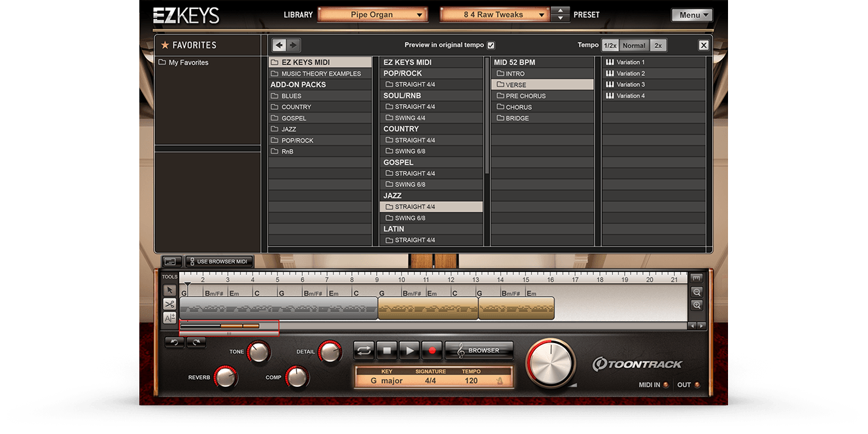The width and height of the screenshot is (868, 434).
Task: Zoom in the song track
Action: tap(697, 305)
